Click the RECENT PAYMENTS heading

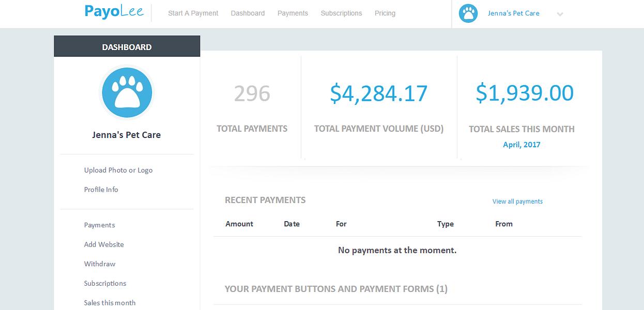[x=265, y=200]
